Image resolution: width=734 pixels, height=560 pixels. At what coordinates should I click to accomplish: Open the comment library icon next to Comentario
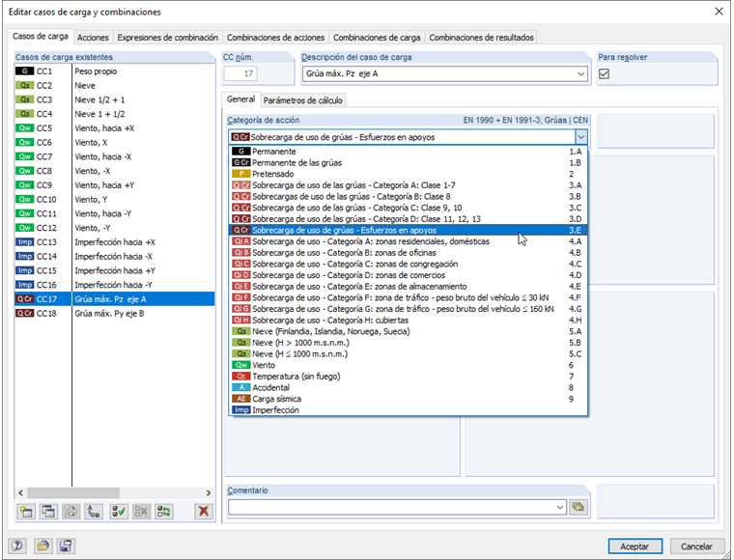point(579,507)
